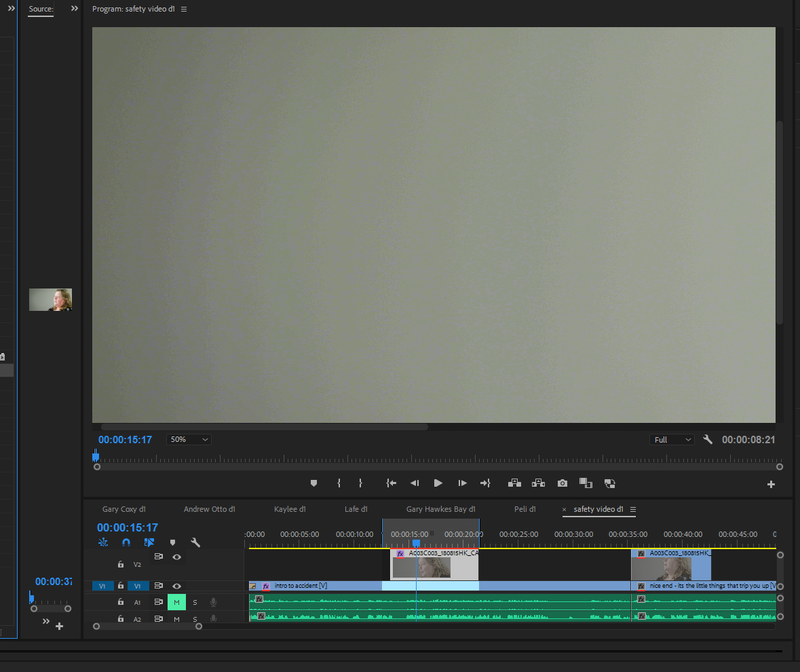Toggle sync lock for V1 track
The width and height of the screenshot is (800, 672).
point(159,586)
